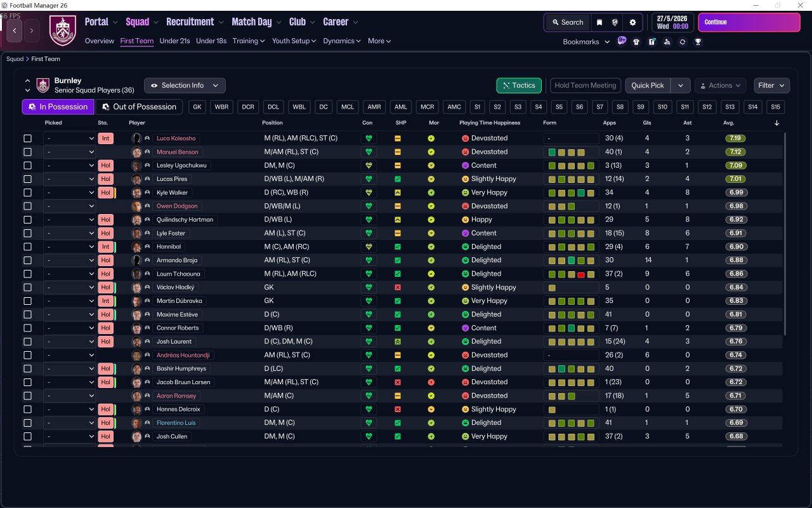Open the Overview tab
The height and width of the screenshot is (508, 812).
coord(100,41)
